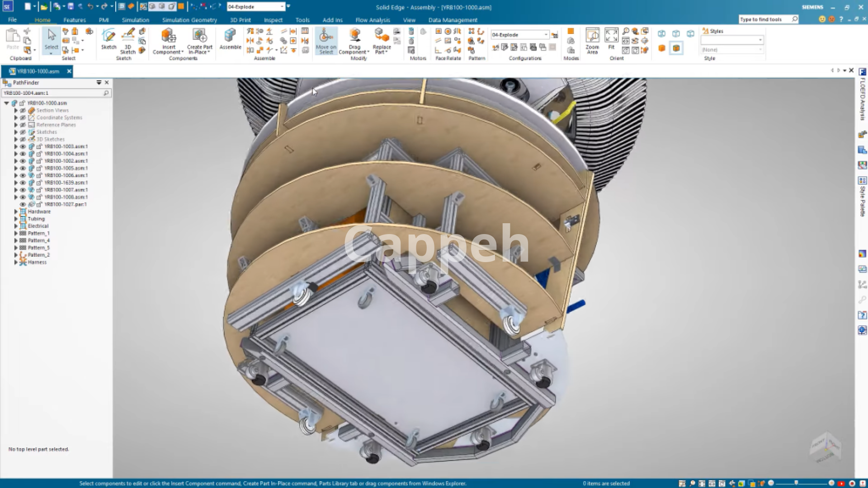
Task: Hide the YRB100-1003.asm:1 component via eye icon
Action: (23, 146)
